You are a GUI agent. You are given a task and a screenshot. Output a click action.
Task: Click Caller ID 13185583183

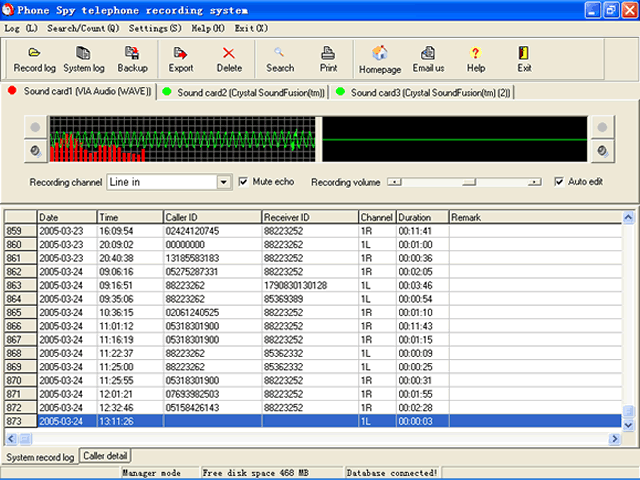click(192, 258)
